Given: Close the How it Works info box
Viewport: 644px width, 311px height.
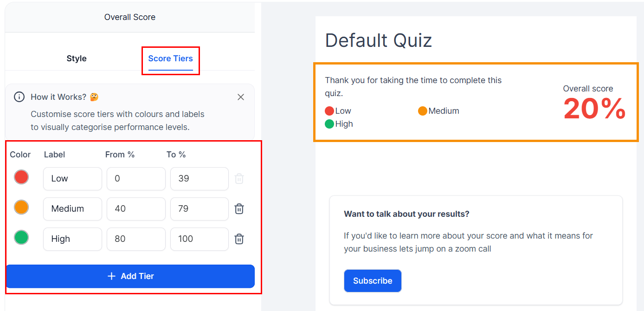Looking at the screenshot, I should [x=241, y=97].
